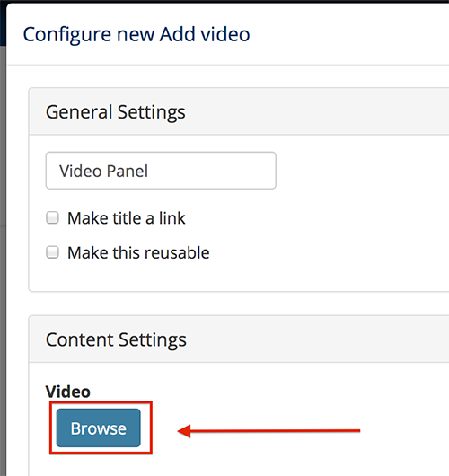Click the red outline border around Browse

[101, 402]
